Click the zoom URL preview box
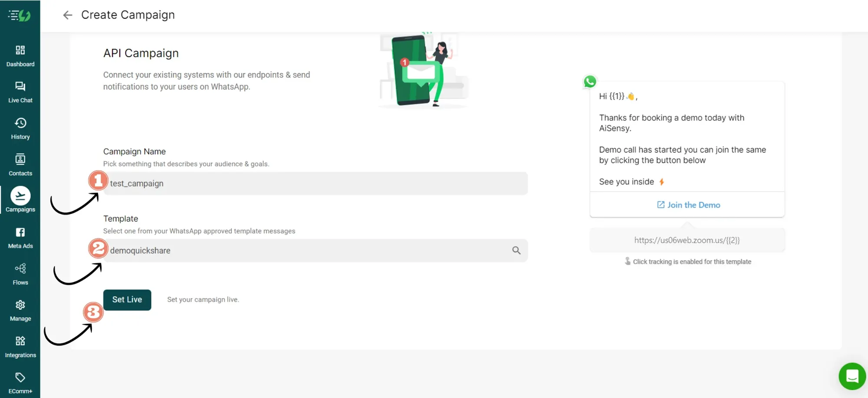This screenshot has width=868, height=398. 687,240
